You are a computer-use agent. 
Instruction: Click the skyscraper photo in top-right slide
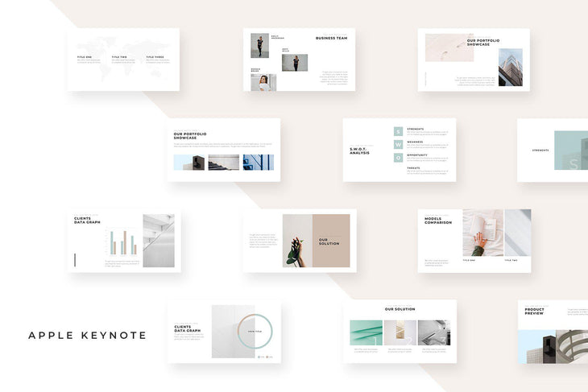(x=510, y=67)
